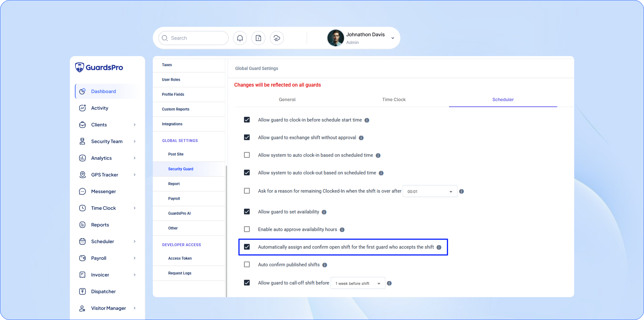Click the cloud sync icon in top bar

[x=277, y=38]
